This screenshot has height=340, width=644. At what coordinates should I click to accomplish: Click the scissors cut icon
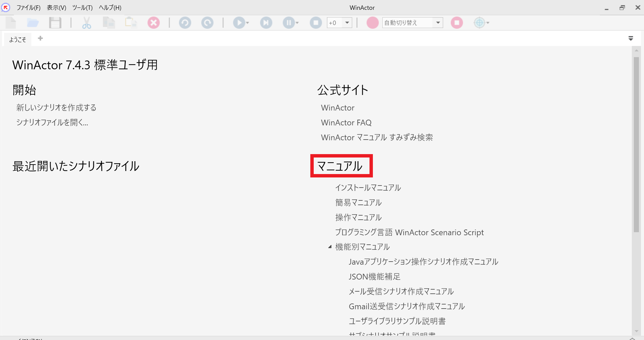coord(87,23)
